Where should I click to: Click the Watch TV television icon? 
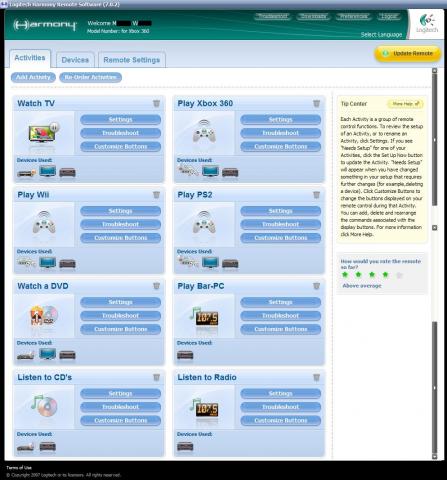44,133
